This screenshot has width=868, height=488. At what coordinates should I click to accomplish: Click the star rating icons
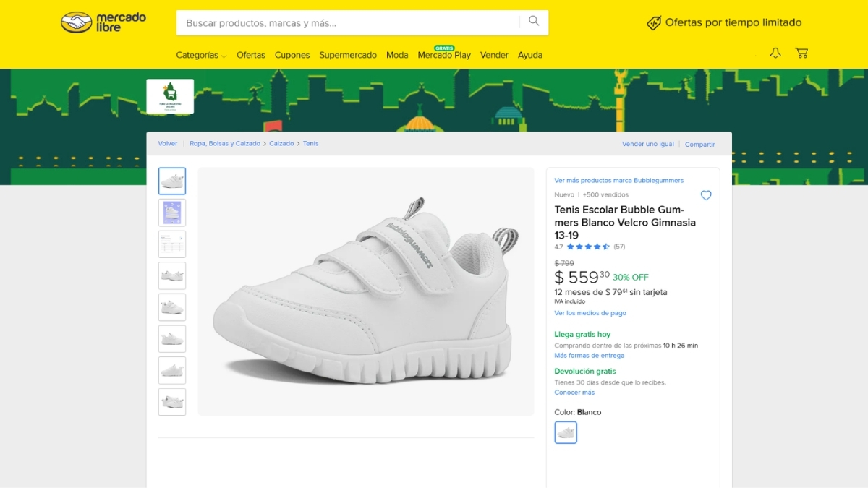point(587,247)
